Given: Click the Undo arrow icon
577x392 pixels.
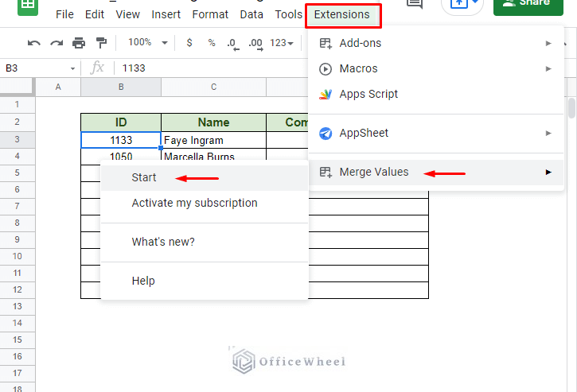Looking at the screenshot, I should tap(34, 44).
